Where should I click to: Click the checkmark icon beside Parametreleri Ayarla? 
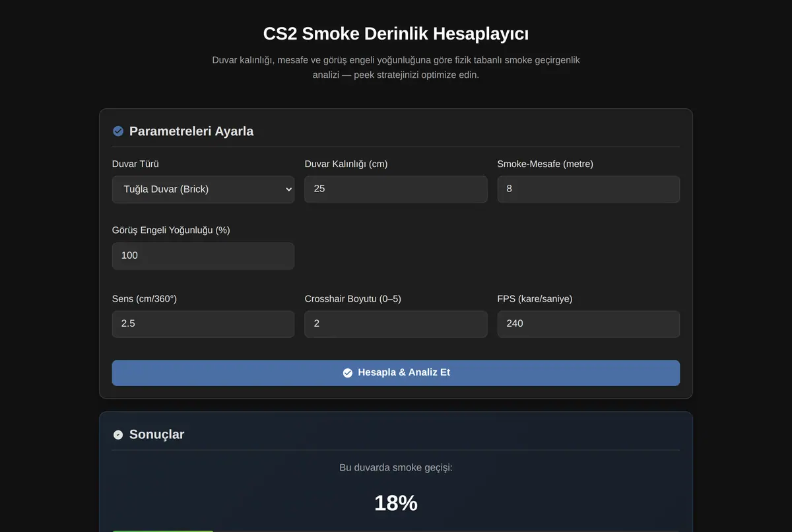coord(118,131)
